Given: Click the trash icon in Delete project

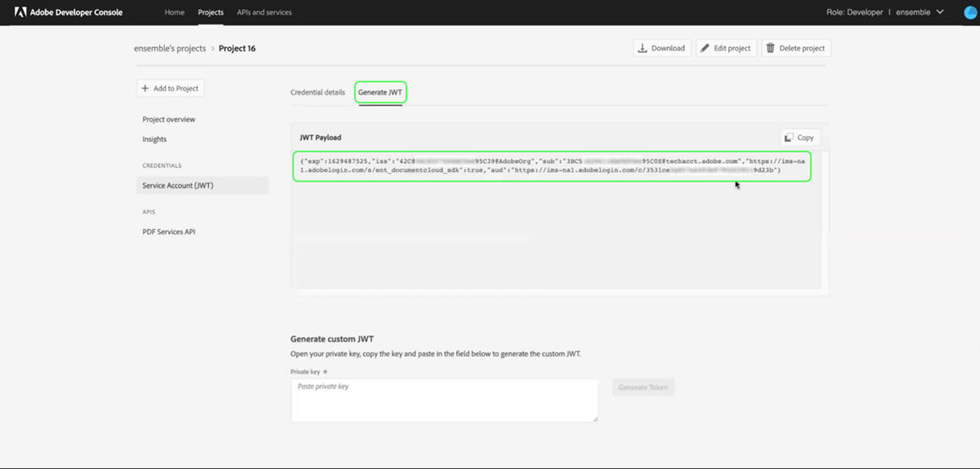Looking at the screenshot, I should 770,48.
